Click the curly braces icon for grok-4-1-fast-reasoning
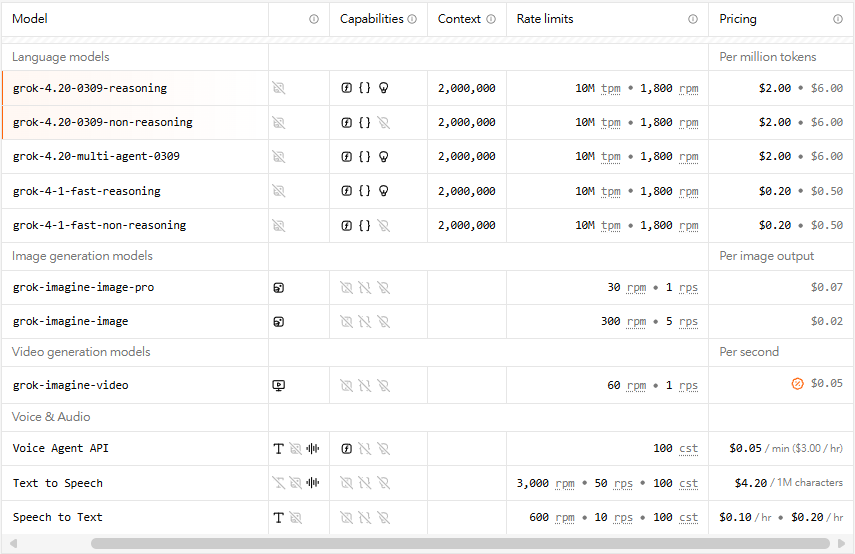Screen dimensions: 855x554 pyautogui.click(x=365, y=191)
